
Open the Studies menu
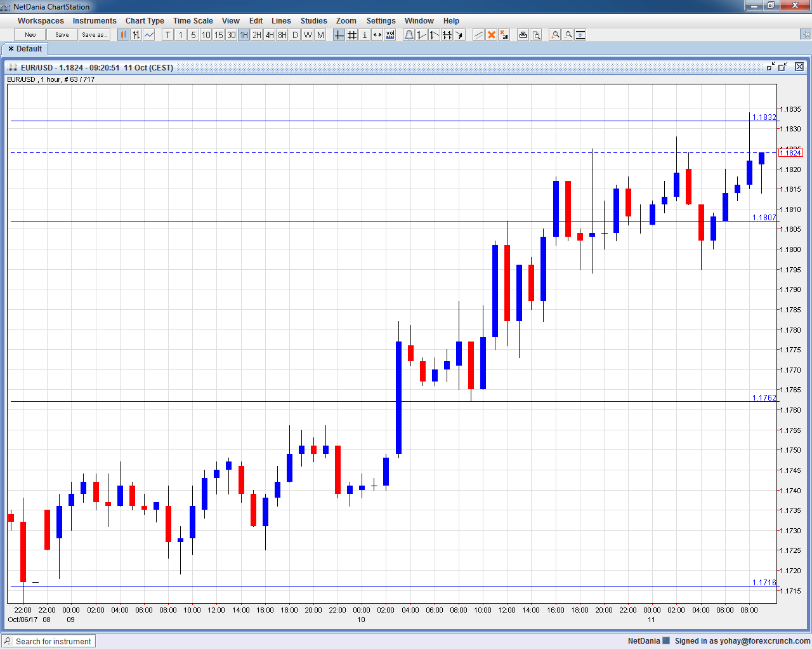pos(313,21)
